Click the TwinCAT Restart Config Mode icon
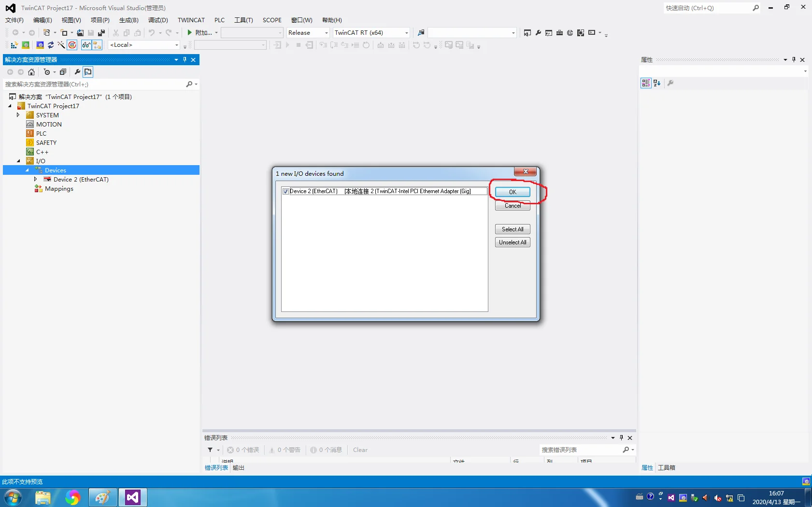 [x=40, y=45]
